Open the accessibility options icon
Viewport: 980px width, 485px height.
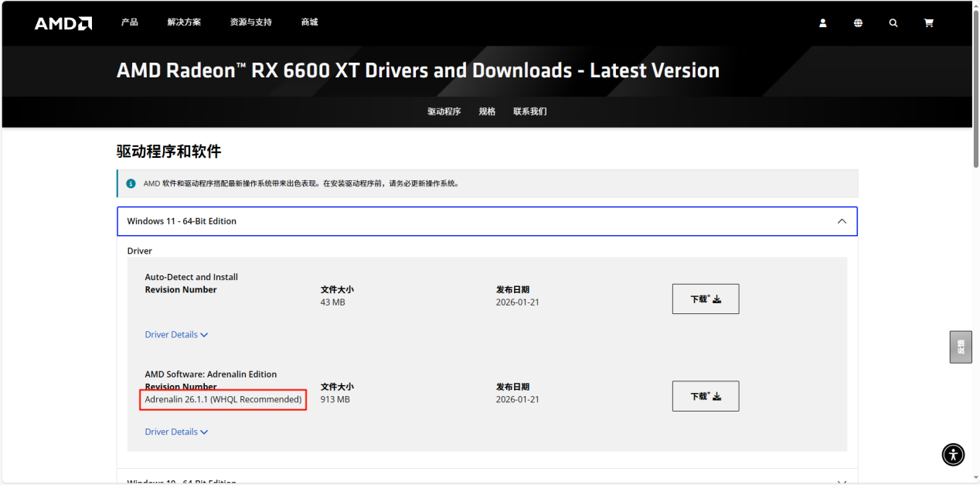click(x=953, y=454)
